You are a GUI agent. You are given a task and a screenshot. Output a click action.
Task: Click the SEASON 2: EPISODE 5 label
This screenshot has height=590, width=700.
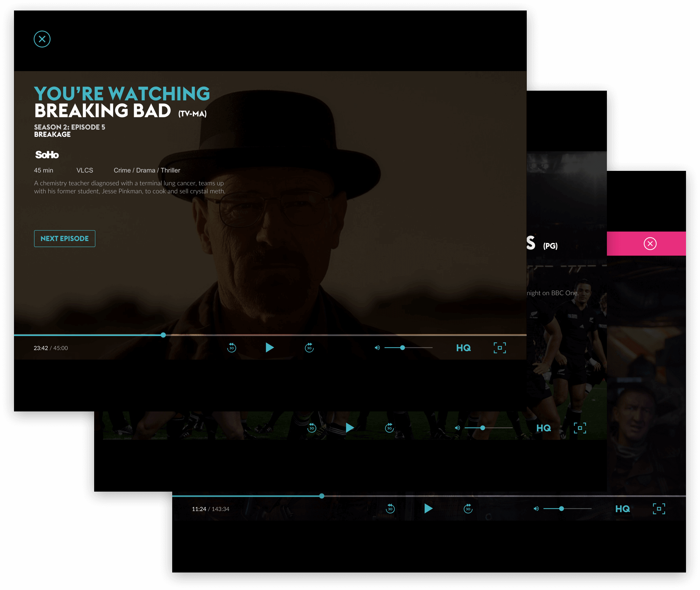(70, 127)
